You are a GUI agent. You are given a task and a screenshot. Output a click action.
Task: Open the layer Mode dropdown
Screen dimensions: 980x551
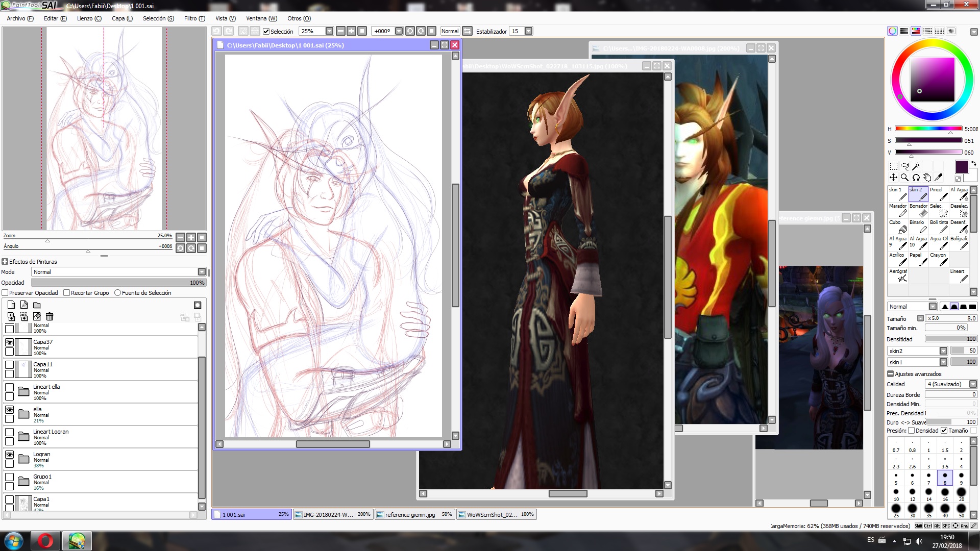coord(202,272)
